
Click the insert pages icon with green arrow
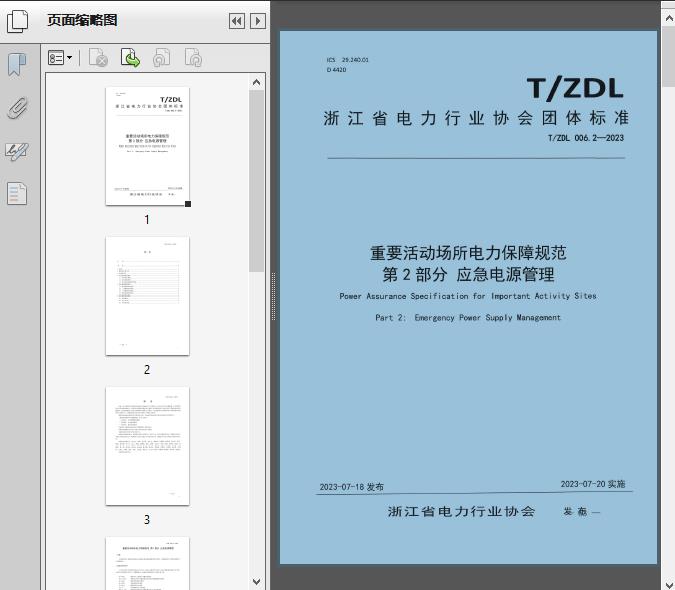point(130,58)
